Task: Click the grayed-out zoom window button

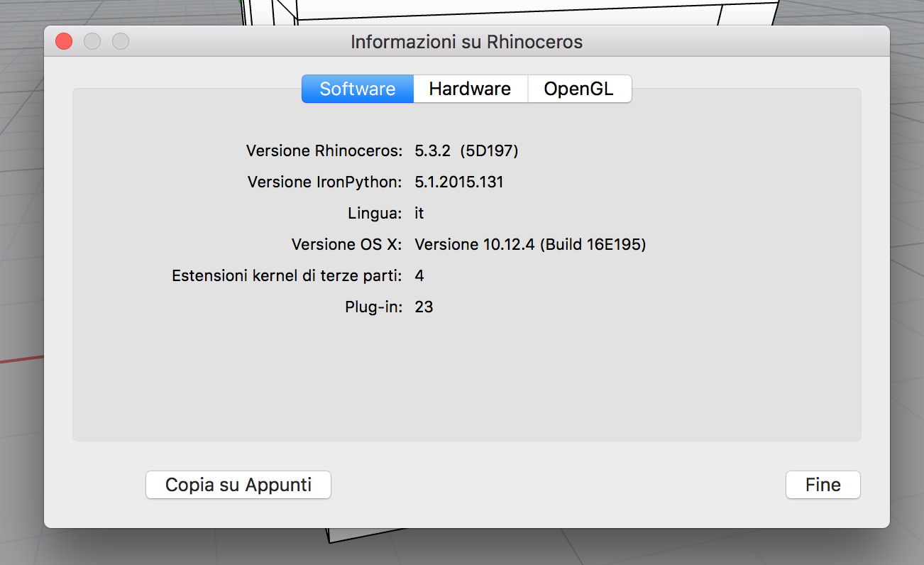Action: click(121, 42)
